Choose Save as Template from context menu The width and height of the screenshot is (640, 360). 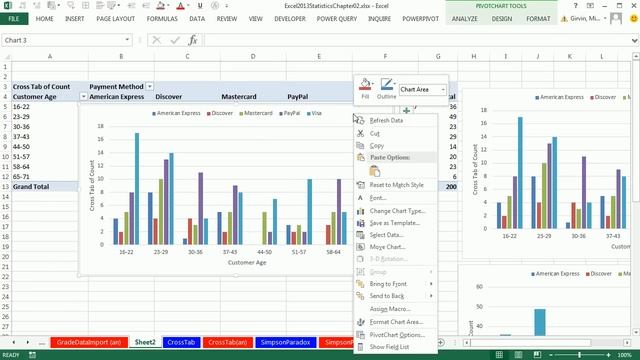coord(396,223)
